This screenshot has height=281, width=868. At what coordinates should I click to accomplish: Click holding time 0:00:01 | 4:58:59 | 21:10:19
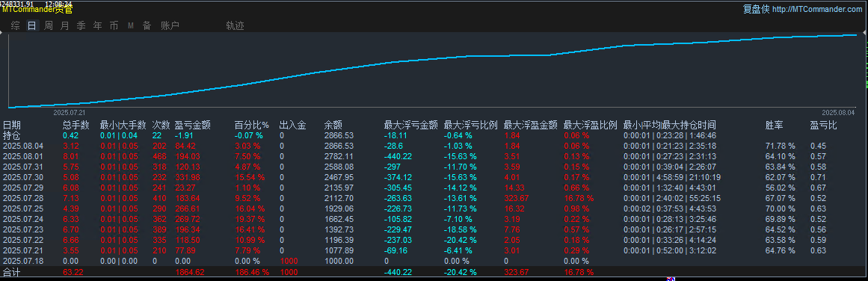click(x=672, y=177)
